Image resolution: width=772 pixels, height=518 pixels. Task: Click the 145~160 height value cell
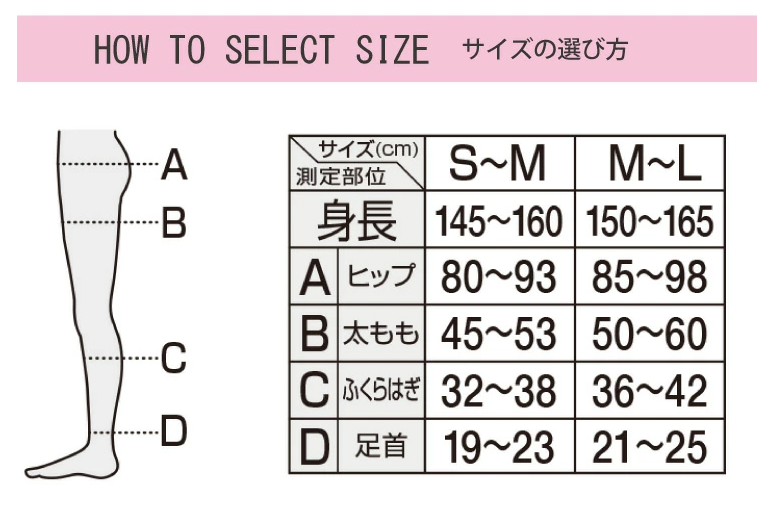498,221
